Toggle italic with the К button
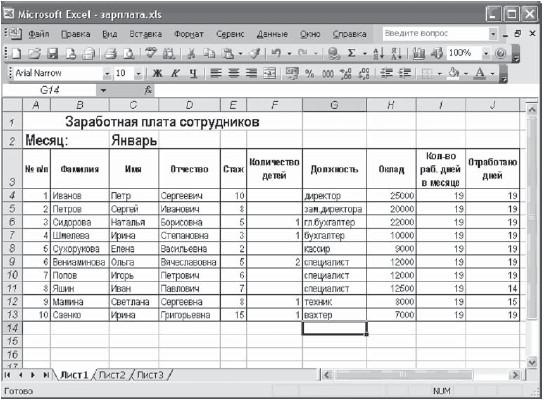Image resolution: width=544 pixels, height=400 pixels. 176,73
